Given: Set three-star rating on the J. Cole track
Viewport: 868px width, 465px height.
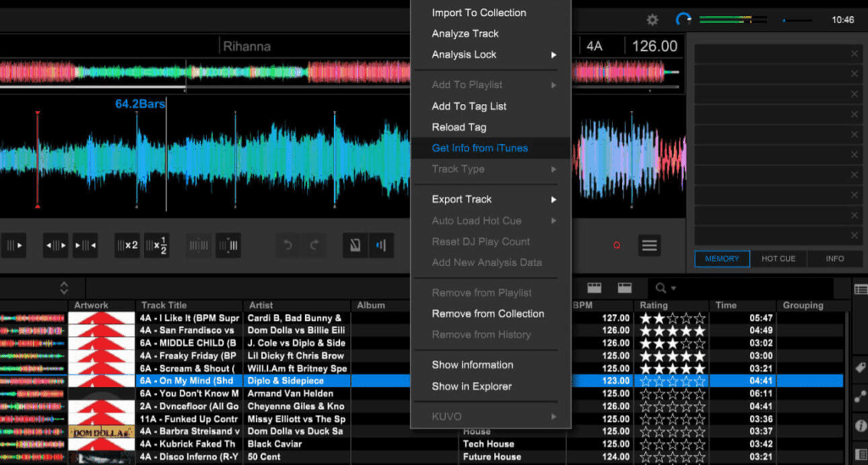Looking at the screenshot, I should coord(674,343).
